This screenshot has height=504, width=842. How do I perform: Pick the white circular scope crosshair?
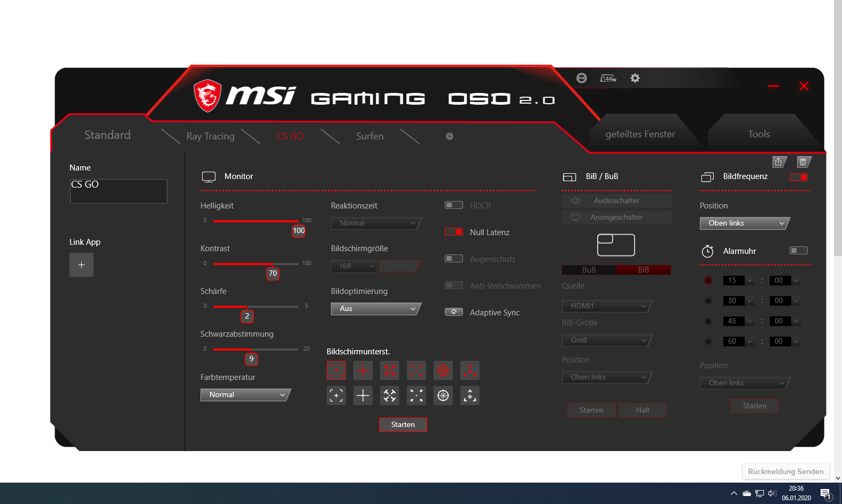[x=443, y=396]
